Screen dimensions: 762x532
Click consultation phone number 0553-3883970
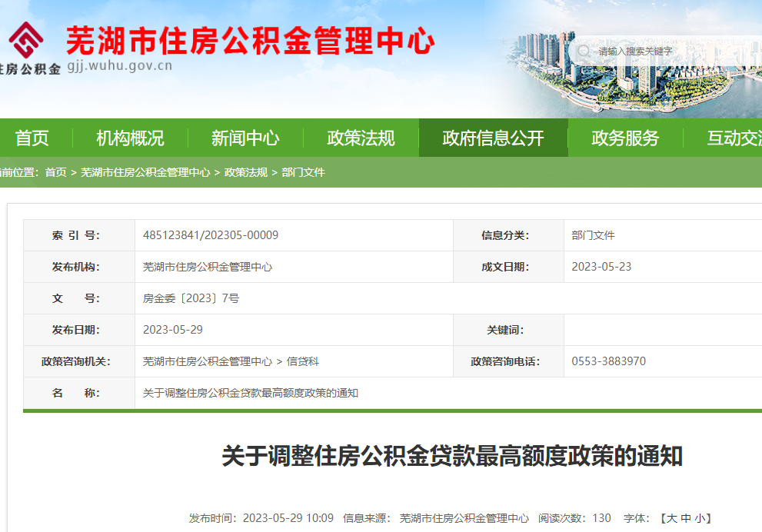point(608,361)
